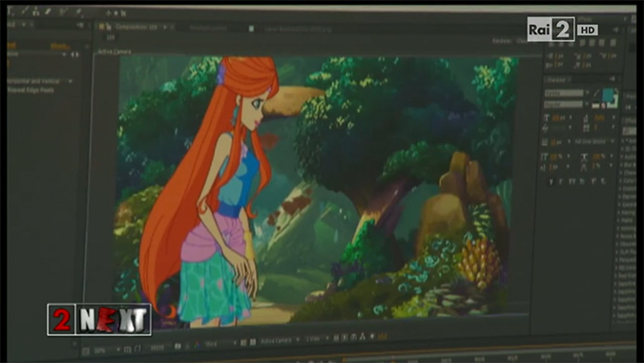Open the Composition: 123 tab
The image size is (644, 363).
136,27
